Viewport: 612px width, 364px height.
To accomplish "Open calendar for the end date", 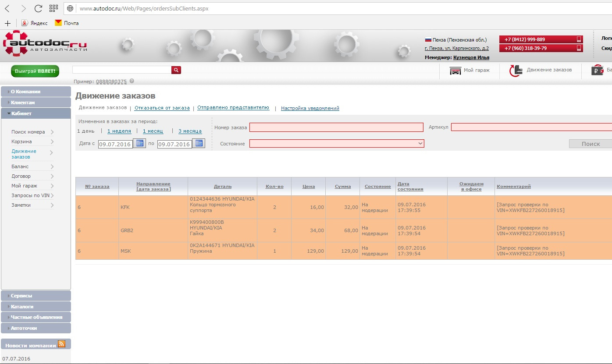I will [199, 143].
